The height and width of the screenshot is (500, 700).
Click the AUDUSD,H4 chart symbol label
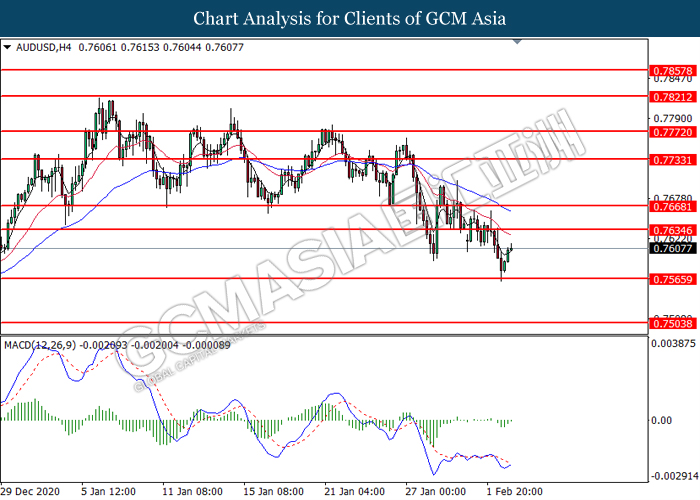43,47
